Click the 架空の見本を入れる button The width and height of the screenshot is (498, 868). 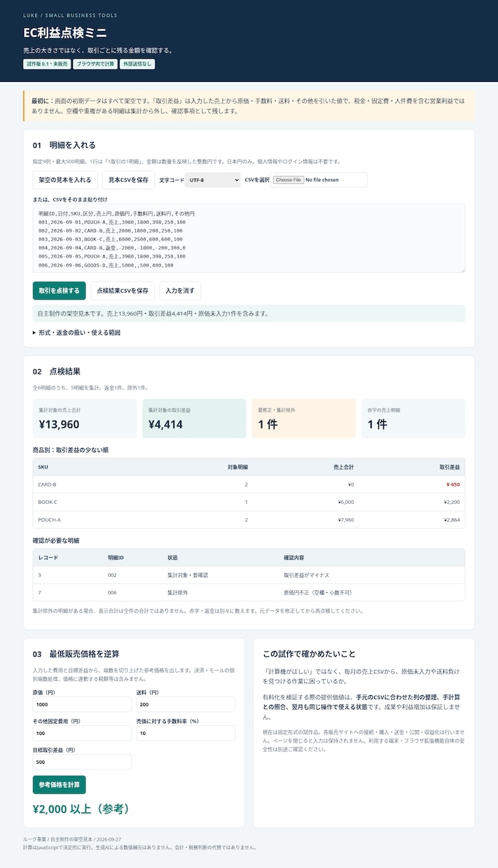[x=64, y=180]
